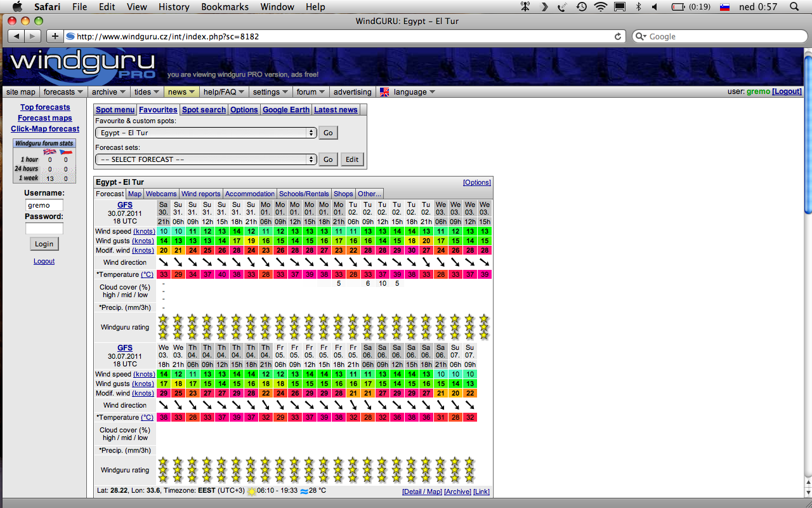Click the Username field containing gremo

coord(44,205)
